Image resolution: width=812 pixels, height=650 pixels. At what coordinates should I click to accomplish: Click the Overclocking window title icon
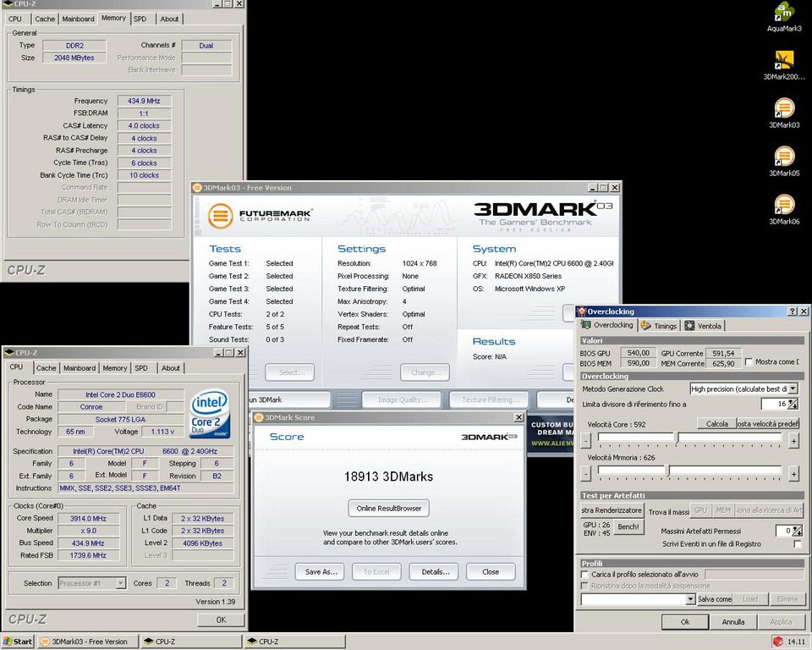pyautogui.click(x=582, y=311)
